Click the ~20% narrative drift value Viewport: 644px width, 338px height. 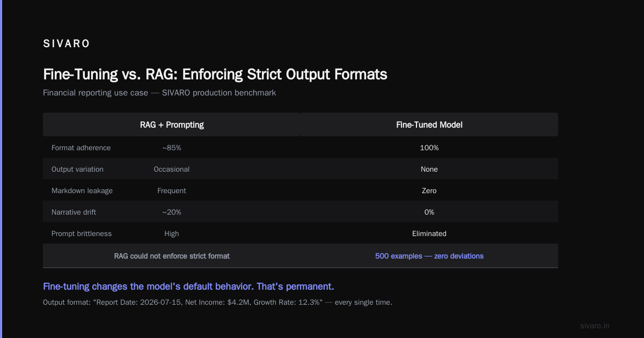click(x=172, y=212)
